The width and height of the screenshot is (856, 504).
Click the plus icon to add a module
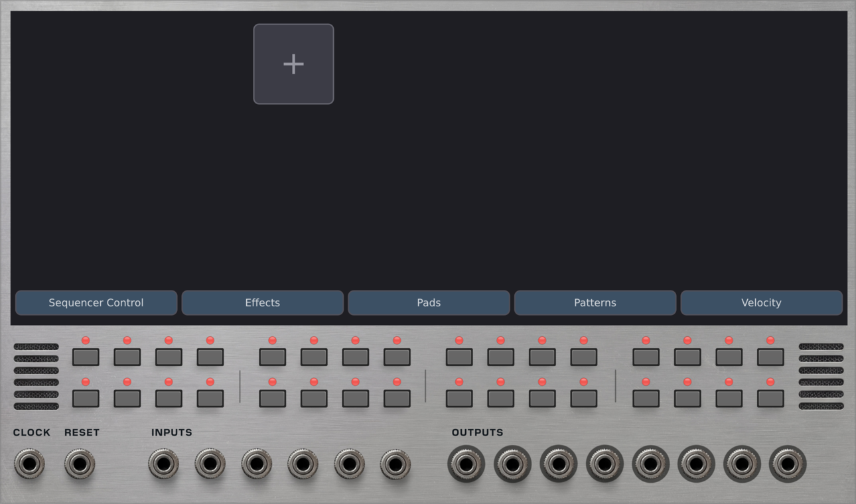[x=293, y=63]
